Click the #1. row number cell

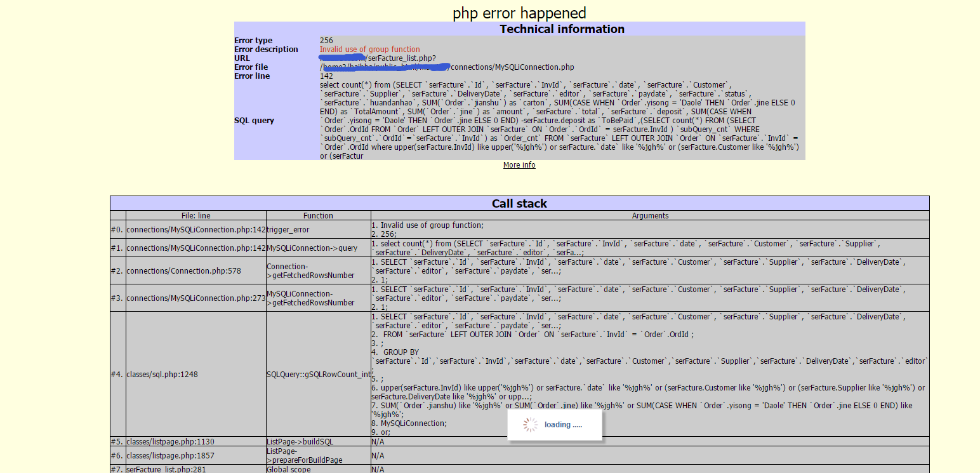pyautogui.click(x=117, y=248)
